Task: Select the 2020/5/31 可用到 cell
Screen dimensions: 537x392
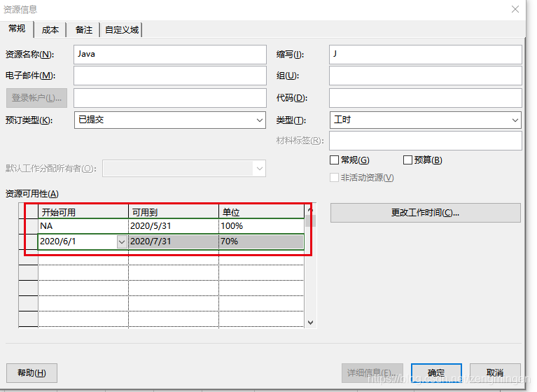Action: 174,226
